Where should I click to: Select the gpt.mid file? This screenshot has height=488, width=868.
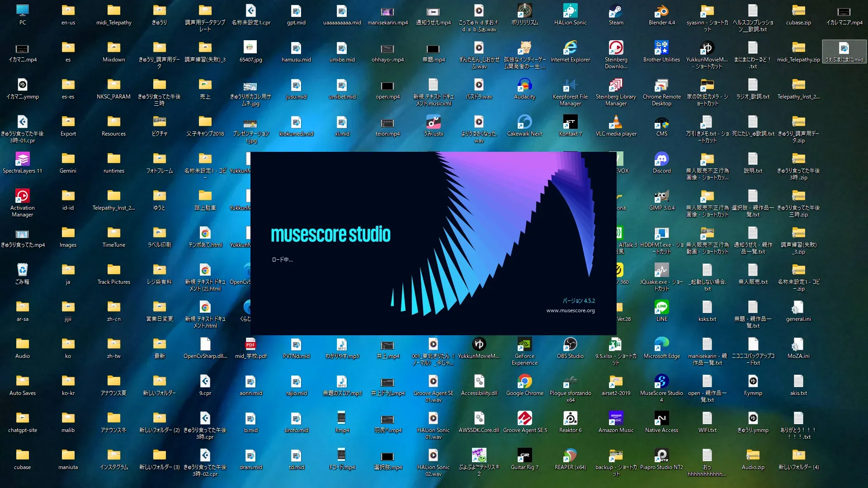(x=296, y=11)
